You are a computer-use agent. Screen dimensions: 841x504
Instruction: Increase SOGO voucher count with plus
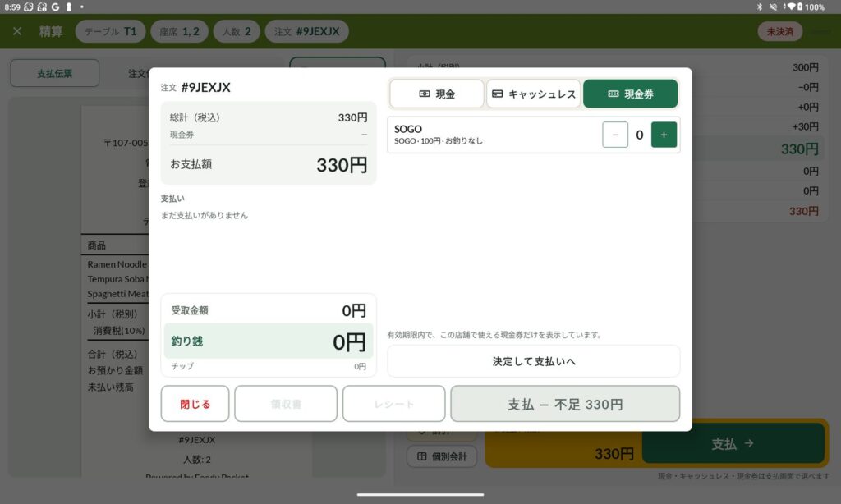pos(664,135)
